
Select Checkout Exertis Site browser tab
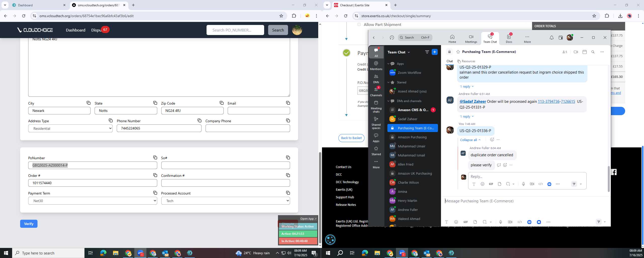pos(361,5)
